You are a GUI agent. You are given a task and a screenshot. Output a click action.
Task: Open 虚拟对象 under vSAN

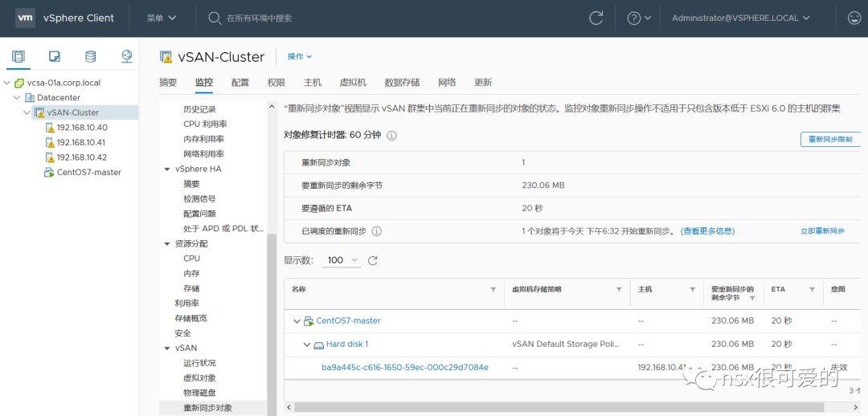pos(199,378)
